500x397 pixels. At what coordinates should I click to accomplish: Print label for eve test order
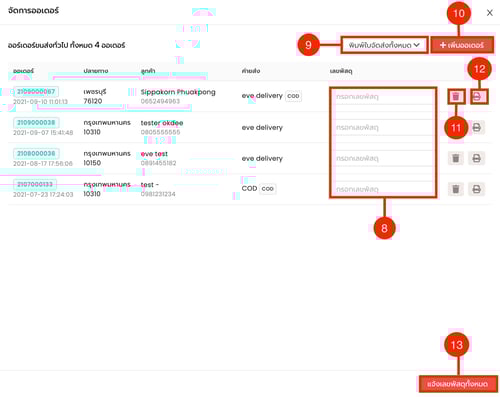click(x=477, y=158)
